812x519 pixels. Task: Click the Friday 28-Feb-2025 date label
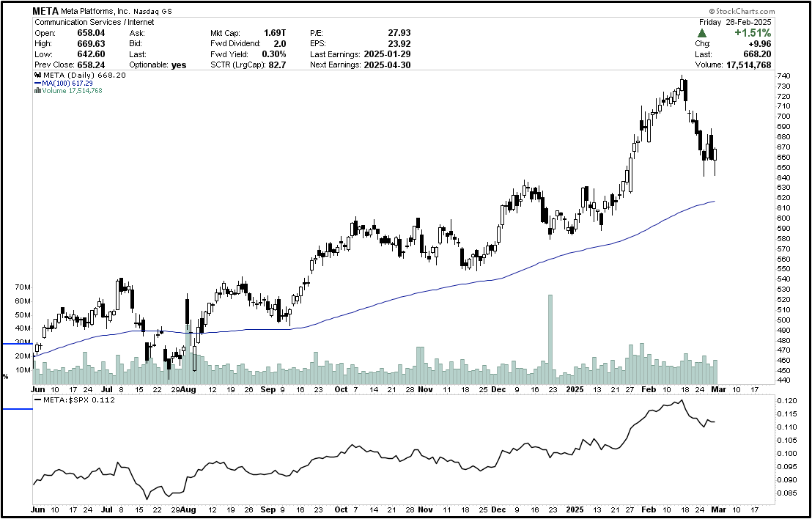(x=735, y=22)
